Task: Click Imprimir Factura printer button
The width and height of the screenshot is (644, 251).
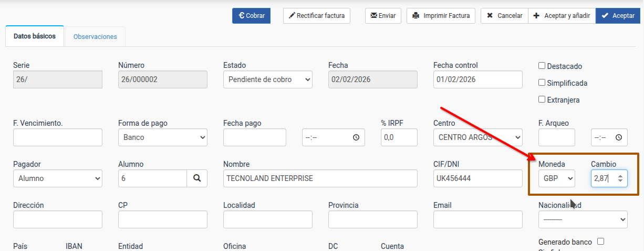Action: (x=441, y=16)
